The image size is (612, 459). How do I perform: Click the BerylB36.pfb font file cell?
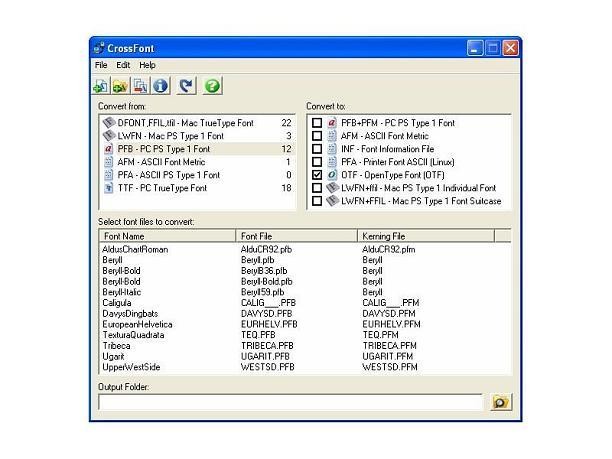[x=264, y=270]
